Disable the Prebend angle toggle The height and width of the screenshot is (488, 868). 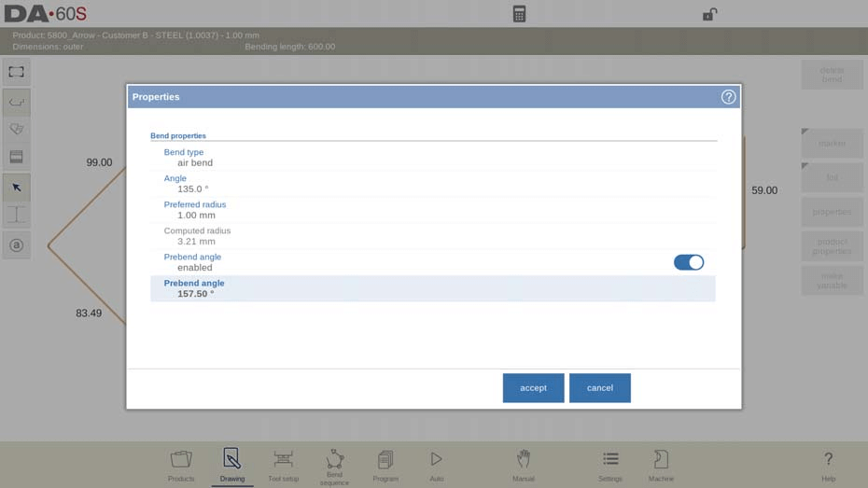(689, 263)
